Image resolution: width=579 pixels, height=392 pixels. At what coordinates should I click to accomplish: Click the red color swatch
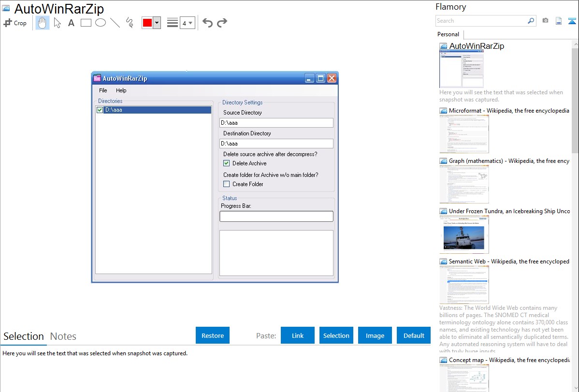pyautogui.click(x=147, y=23)
